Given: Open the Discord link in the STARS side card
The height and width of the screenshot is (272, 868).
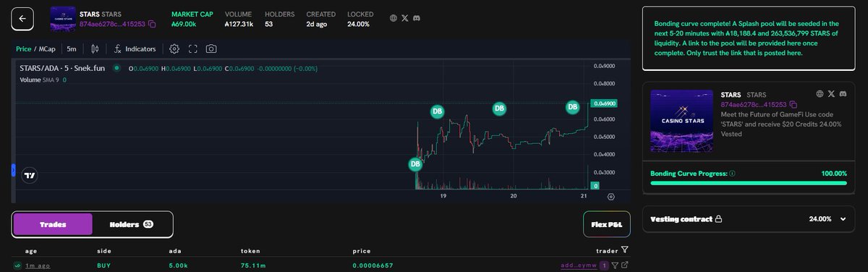Looking at the screenshot, I should click(843, 94).
